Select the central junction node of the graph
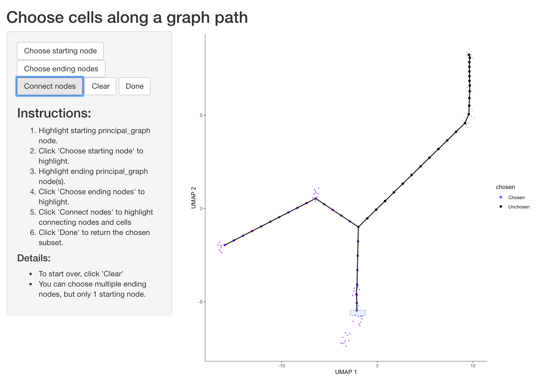This screenshot has height=392, width=541. [x=358, y=227]
